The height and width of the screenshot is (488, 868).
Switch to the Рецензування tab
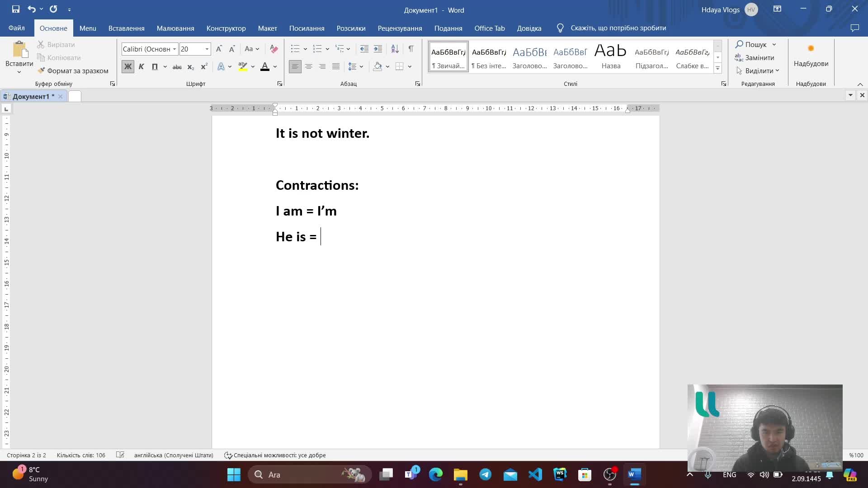point(400,28)
